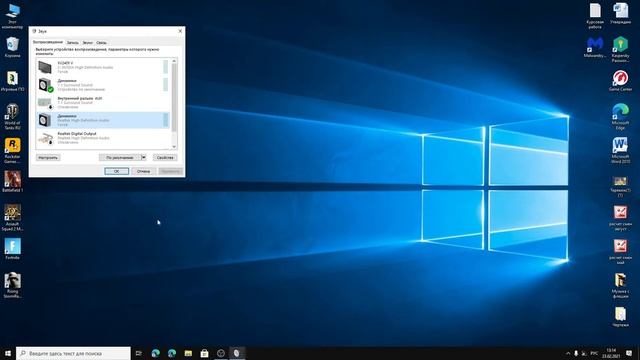
Task: Open the Windows Start menu
Action: tap(8, 353)
